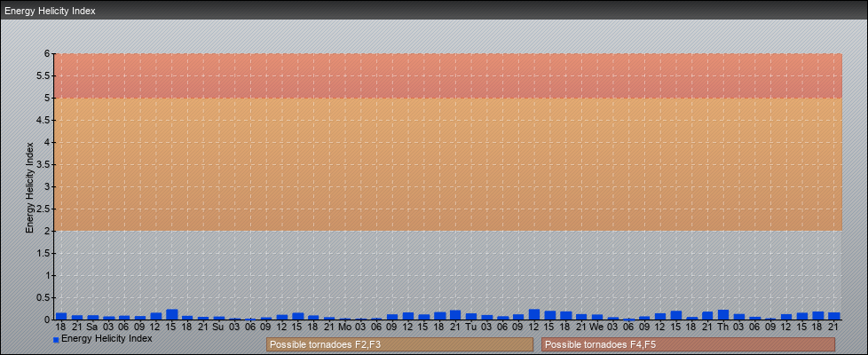The image size is (868, 355).
Task: Click the 3.5 y-axis tick label
Action: pyautogui.click(x=44, y=164)
